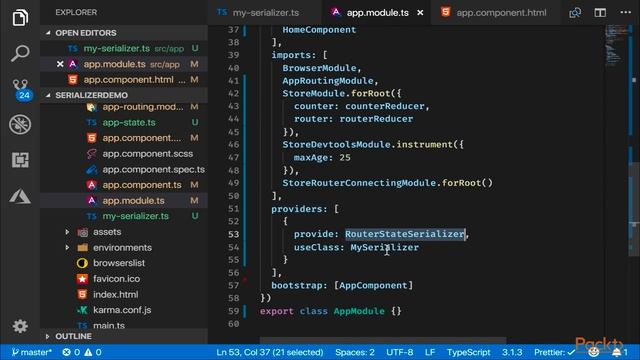Viewport: 640px width, 360px height.
Task: Open app-state.ts in file tree
Action: coord(124,122)
